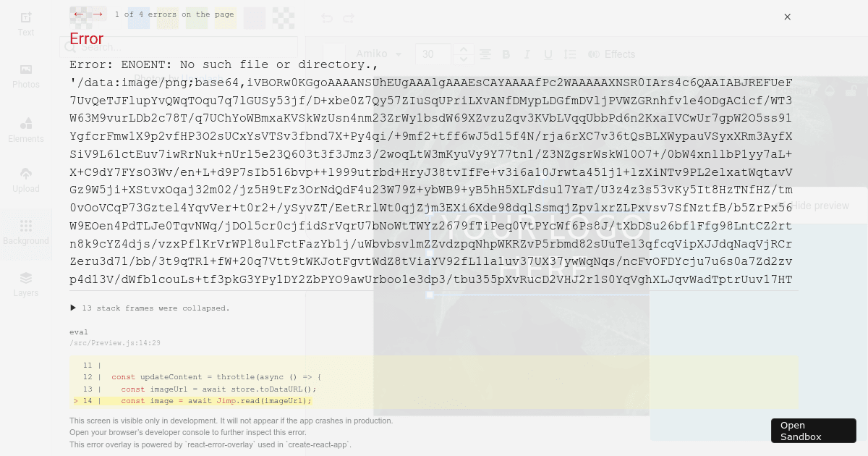Open the Text tab in the sidebar
The height and width of the screenshot is (456, 868).
pos(26,24)
